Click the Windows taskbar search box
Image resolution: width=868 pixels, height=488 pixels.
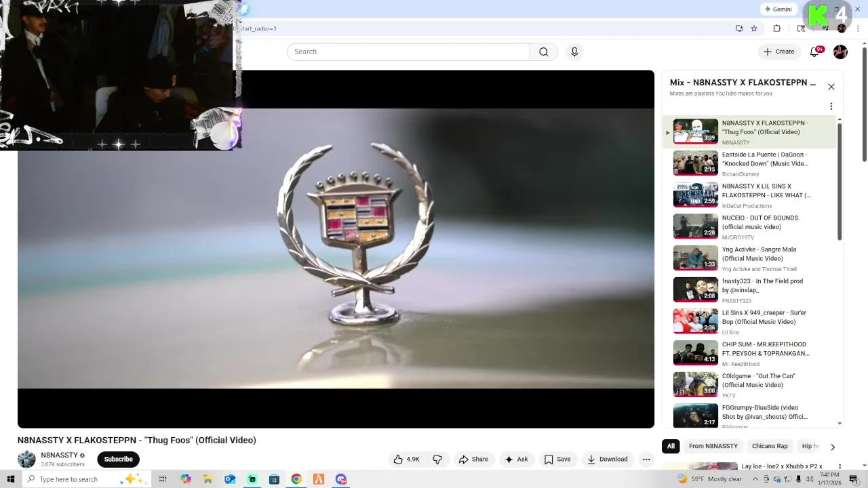(85, 479)
